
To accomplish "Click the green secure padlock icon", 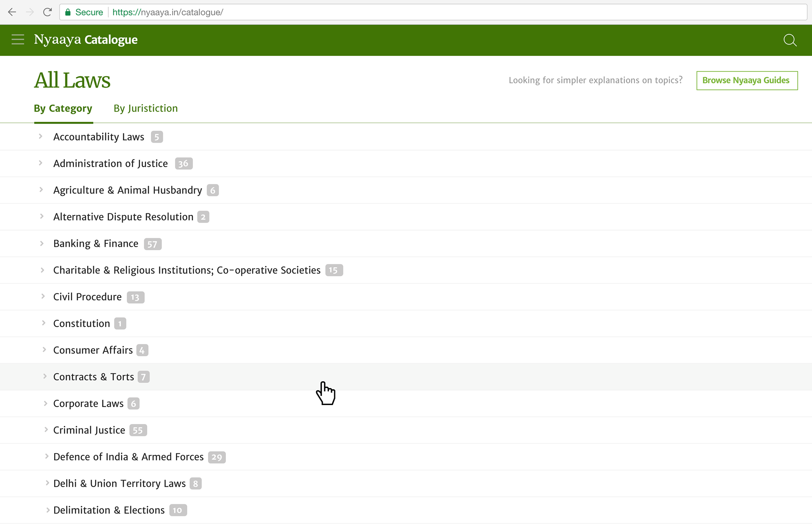I will 68,12.
